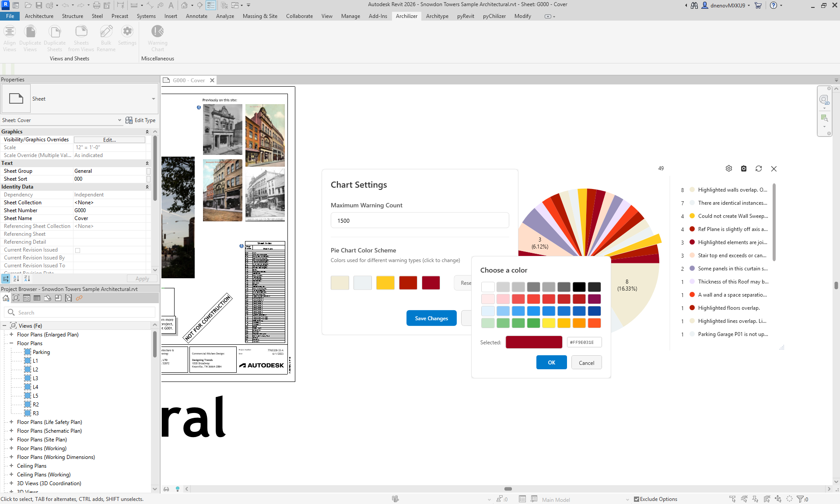Click Archilizer Settings ribbon icon

point(127,32)
